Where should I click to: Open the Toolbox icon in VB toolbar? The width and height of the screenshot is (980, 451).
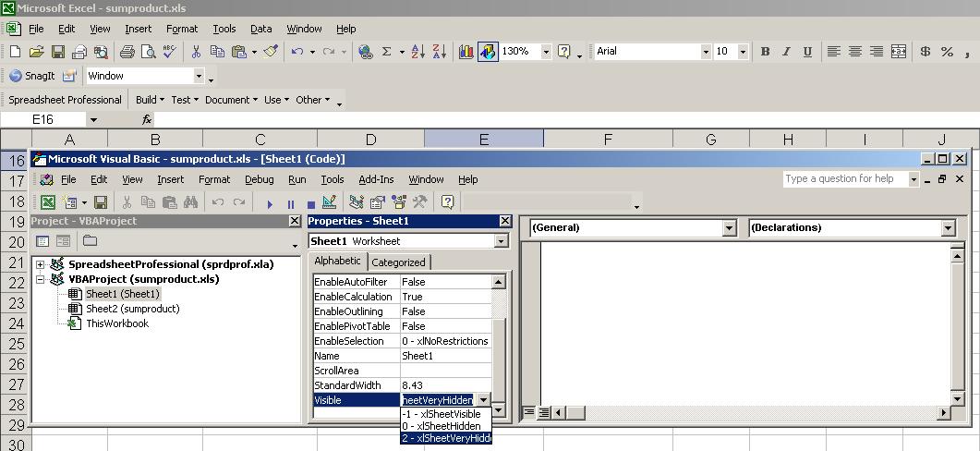pyautogui.click(x=419, y=202)
